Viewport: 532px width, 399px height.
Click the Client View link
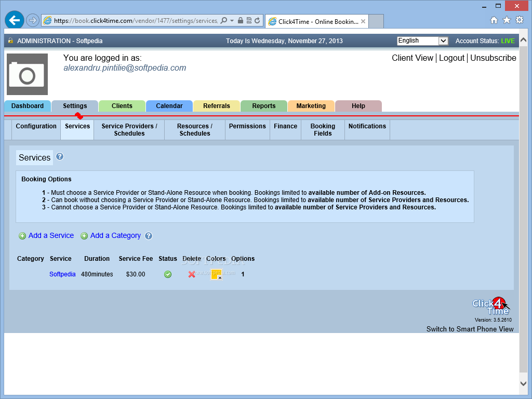412,58
